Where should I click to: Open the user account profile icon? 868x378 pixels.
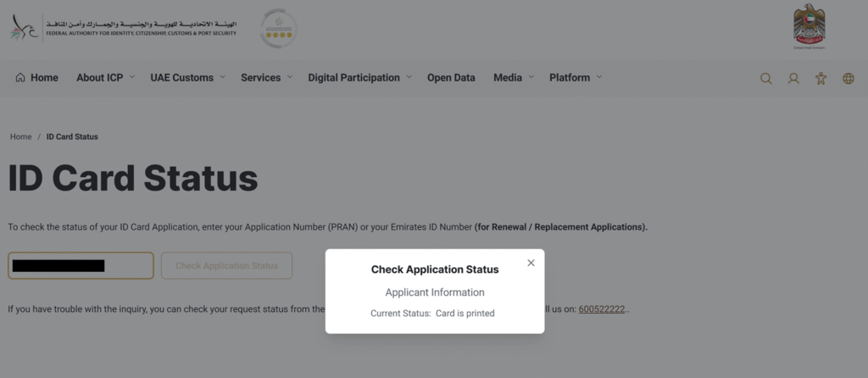(x=793, y=79)
